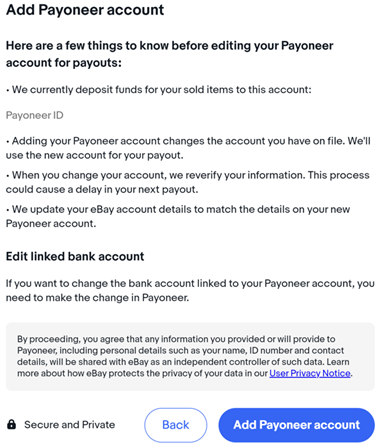Click the gray privacy disclaimer box
Screen dimensions: 383x447
190,356
